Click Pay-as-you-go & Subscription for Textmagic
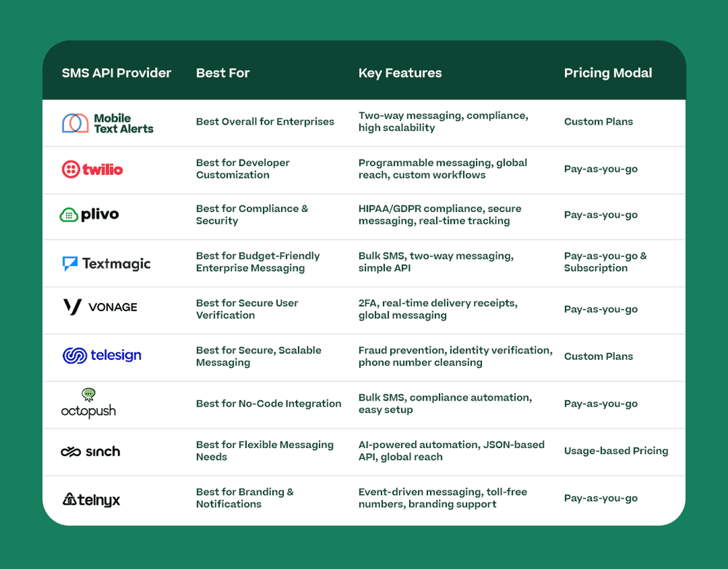 point(605,262)
